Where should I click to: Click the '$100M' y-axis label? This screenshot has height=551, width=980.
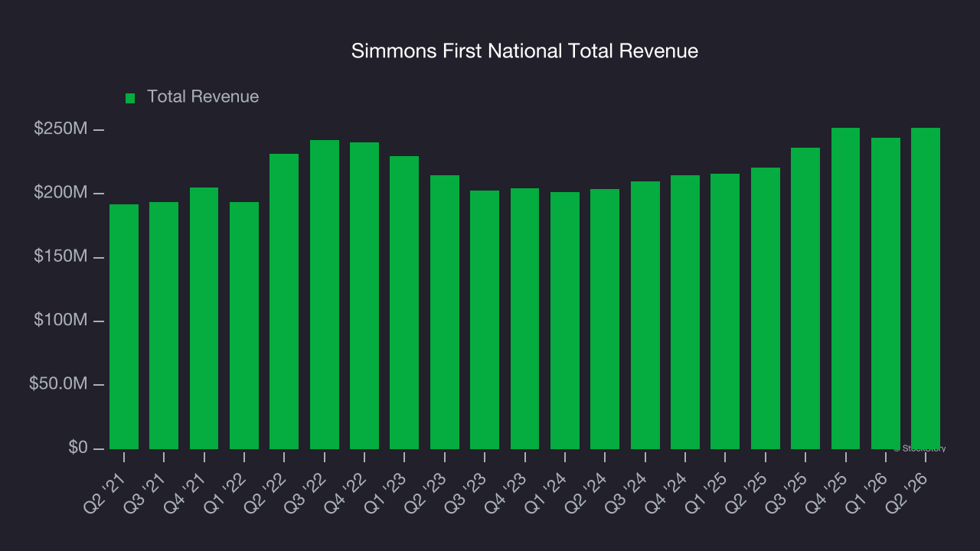pyautogui.click(x=60, y=321)
